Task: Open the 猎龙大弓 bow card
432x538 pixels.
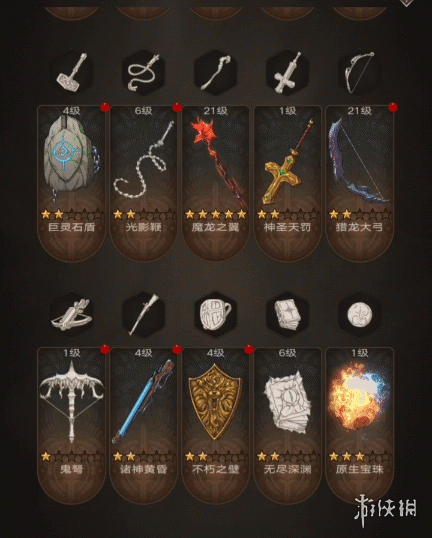Action: (x=360, y=183)
